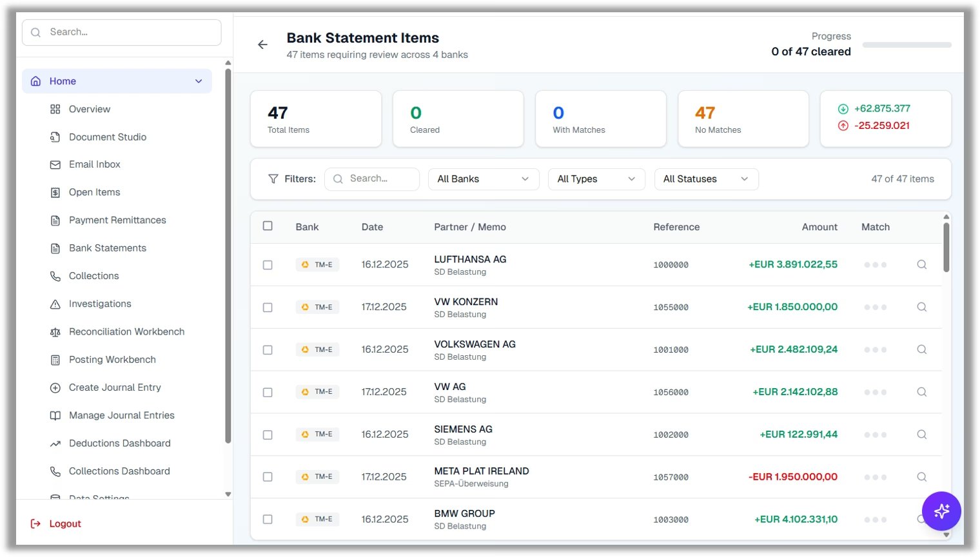Image resolution: width=980 pixels, height=557 pixels.
Task: Open the Posting Workbench menu item
Action: [112, 359]
